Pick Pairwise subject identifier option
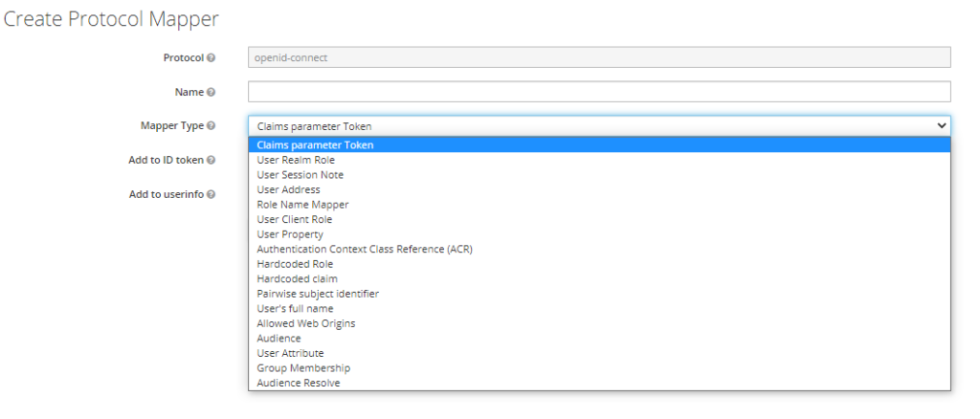This screenshot has height=419, width=980. pyautogui.click(x=318, y=294)
